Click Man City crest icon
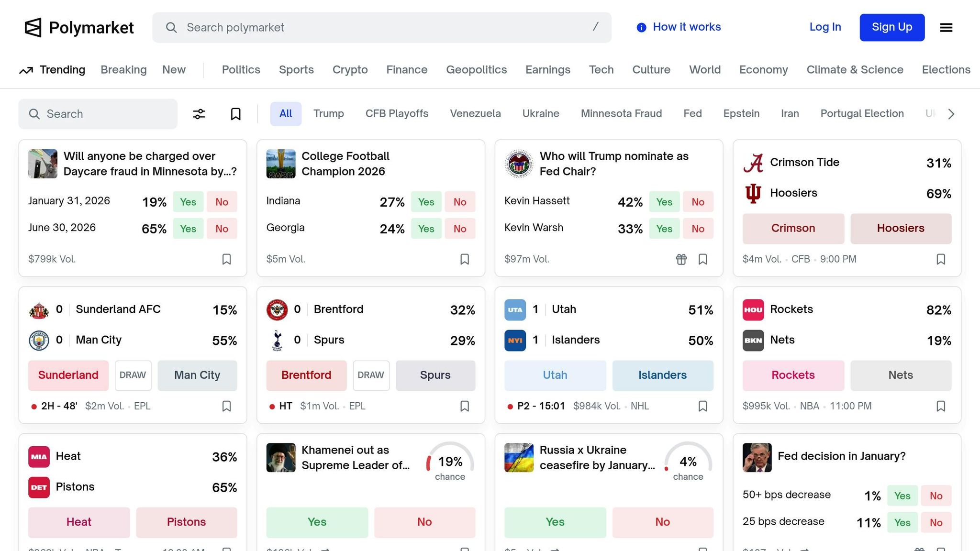This screenshot has width=980, height=551. (x=39, y=341)
